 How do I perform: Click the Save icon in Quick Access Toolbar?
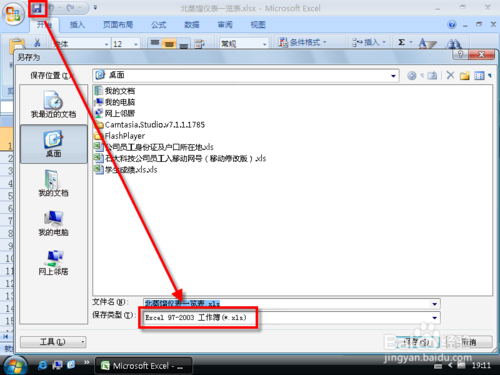[37, 8]
